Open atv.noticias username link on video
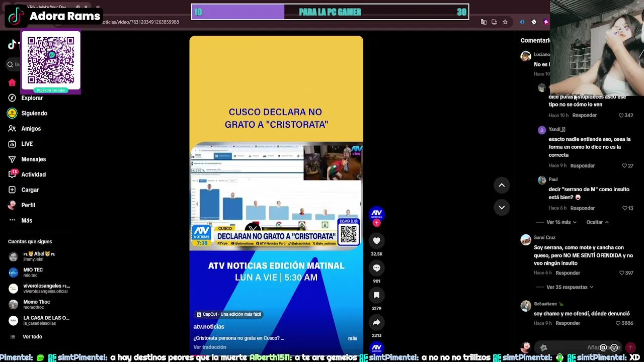The image size is (644, 362). (209, 327)
